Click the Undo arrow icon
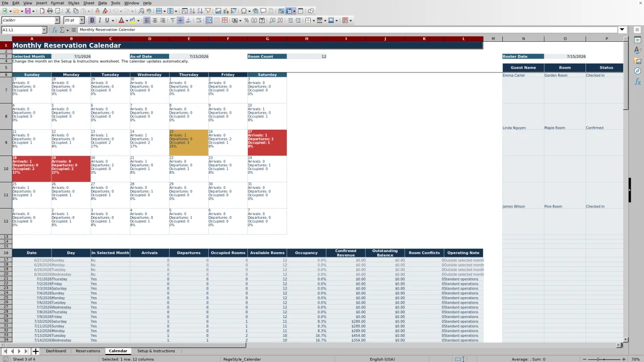 [x=115, y=11]
